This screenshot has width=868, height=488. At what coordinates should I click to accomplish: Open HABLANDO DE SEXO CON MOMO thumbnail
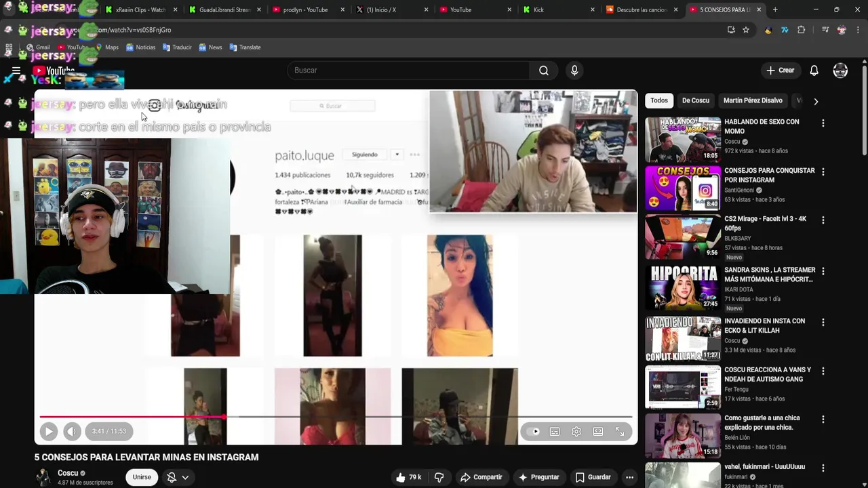[683, 140]
